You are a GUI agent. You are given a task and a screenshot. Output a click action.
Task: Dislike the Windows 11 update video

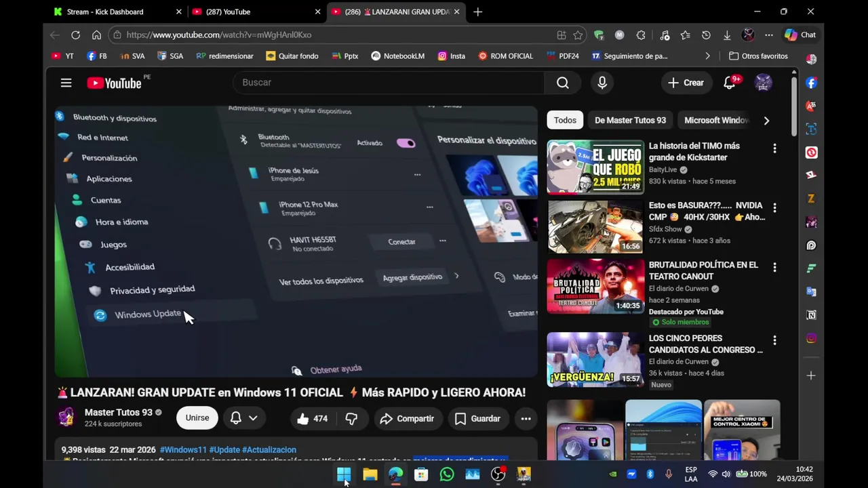tap(351, 419)
